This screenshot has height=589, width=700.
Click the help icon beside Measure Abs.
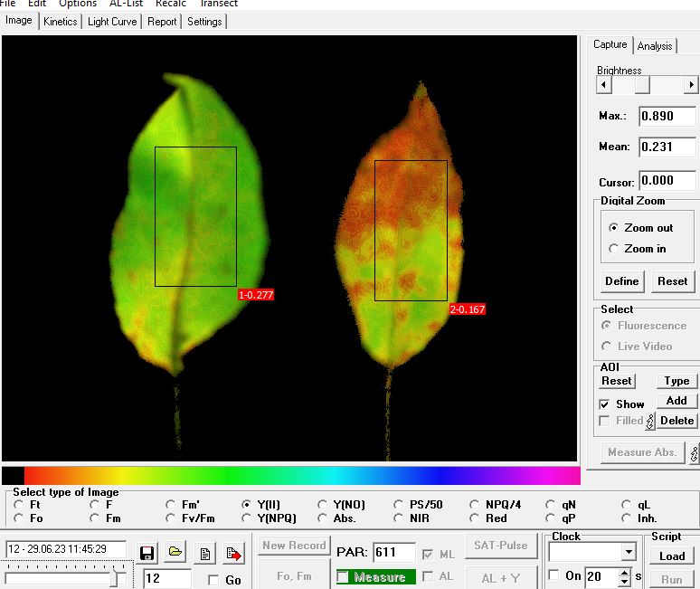pyautogui.click(x=694, y=452)
